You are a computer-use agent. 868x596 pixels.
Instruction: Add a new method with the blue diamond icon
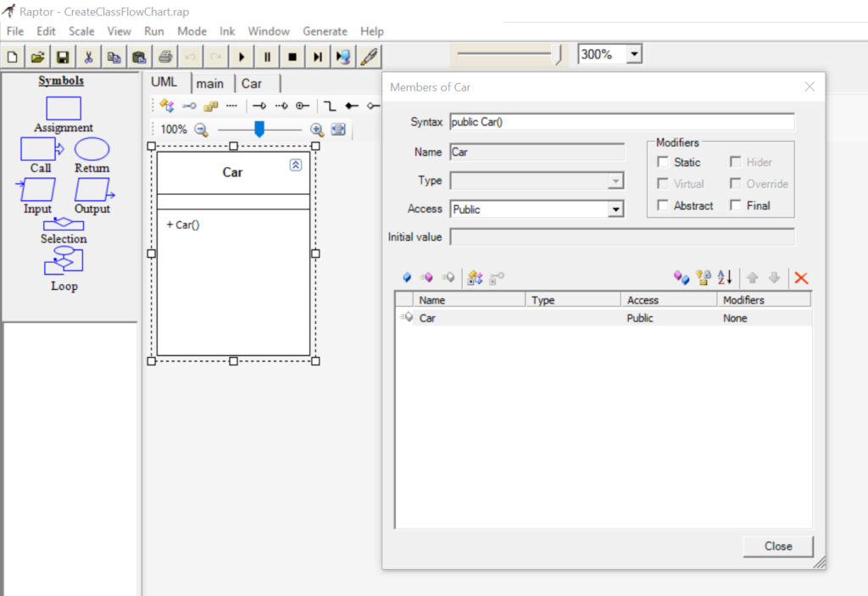(408, 277)
